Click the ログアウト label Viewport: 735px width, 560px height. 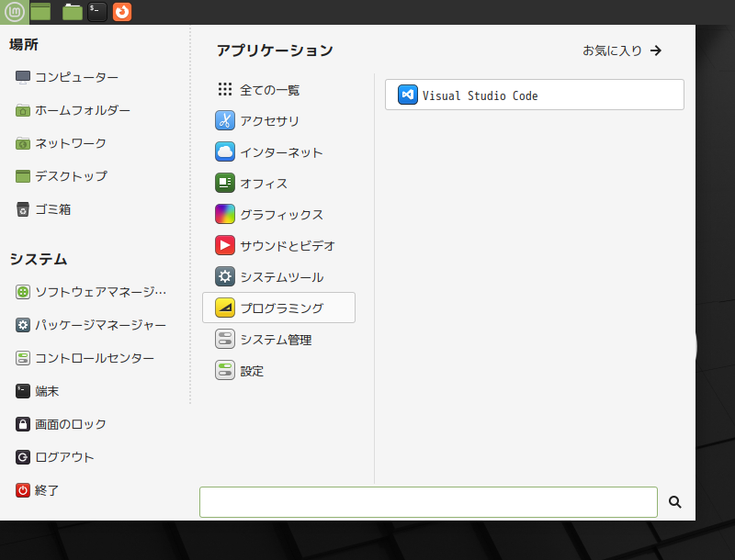click(64, 457)
